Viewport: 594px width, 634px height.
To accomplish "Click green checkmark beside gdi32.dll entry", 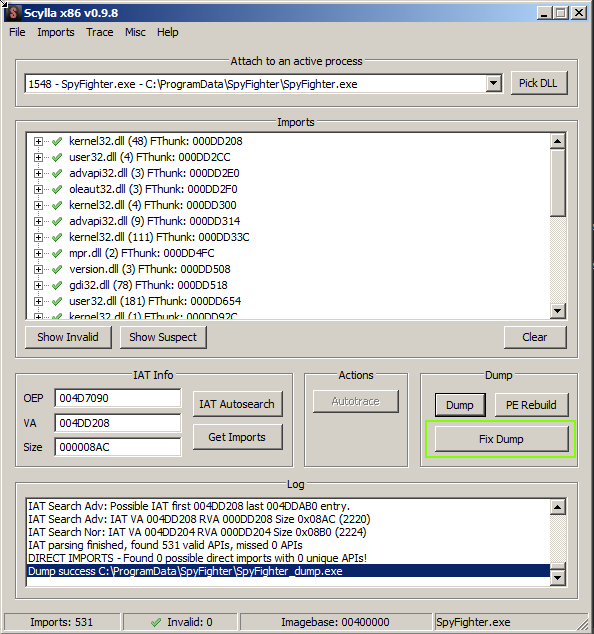I will tap(57, 285).
